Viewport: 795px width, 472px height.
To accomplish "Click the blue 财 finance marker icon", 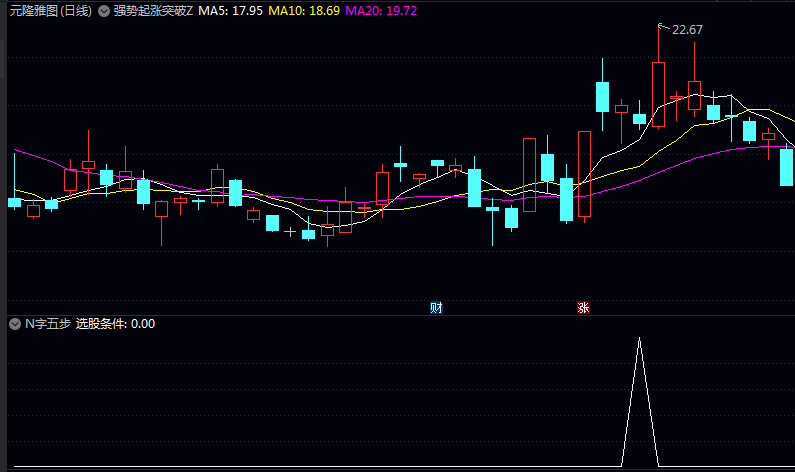I will click(436, 307).
